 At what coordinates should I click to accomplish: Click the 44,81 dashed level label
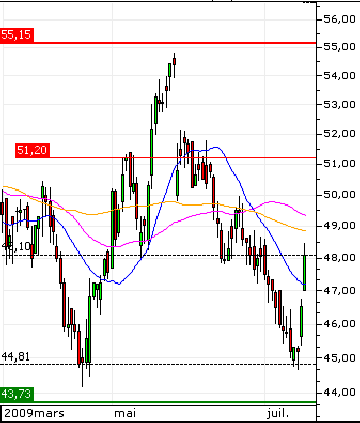(16, 357)
